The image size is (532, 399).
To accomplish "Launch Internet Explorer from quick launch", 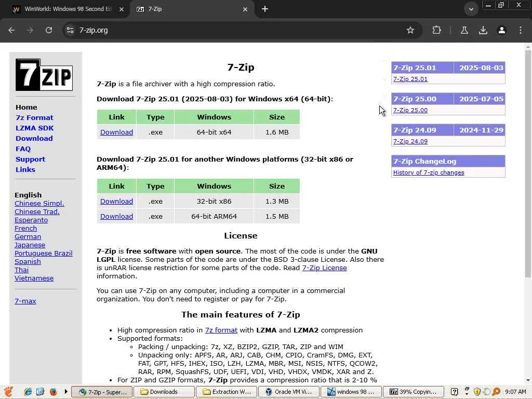I will click(28, 392).
